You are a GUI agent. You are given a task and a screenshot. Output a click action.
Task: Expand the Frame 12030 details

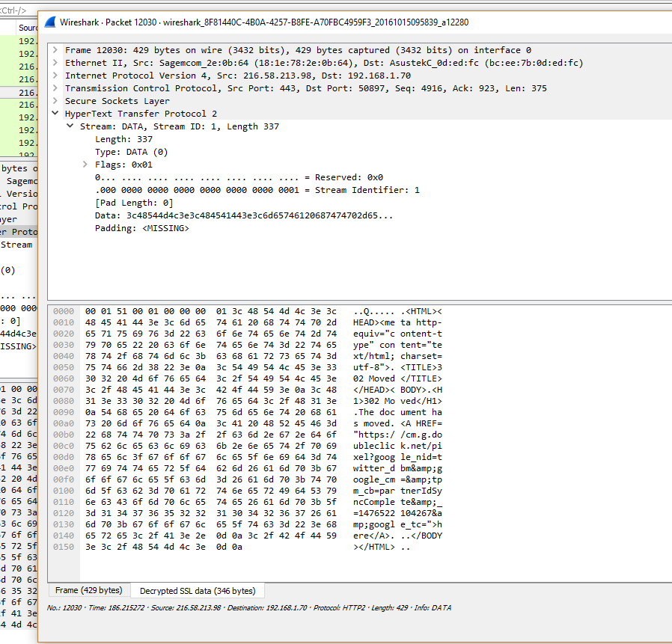click(55, 50)
